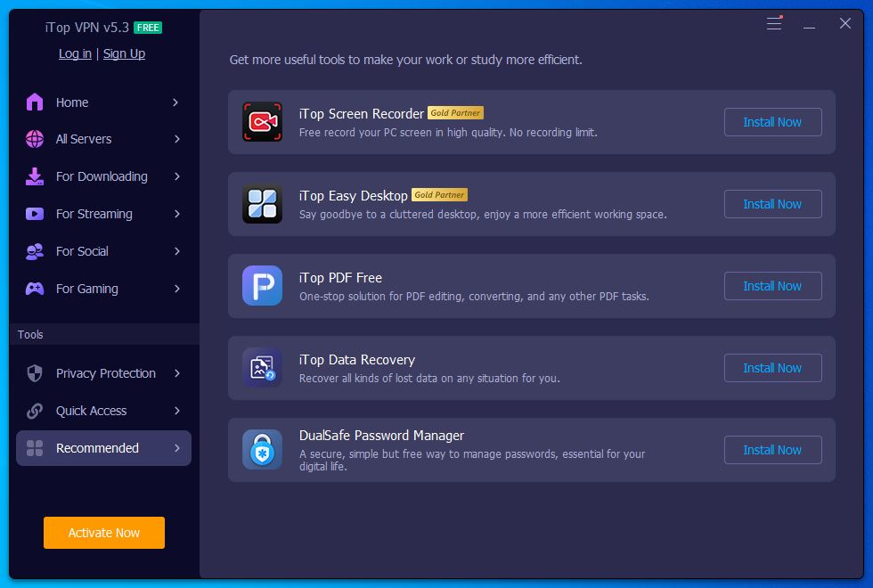
Task: Open the hamburger menu icon
Action: click(774, 23)
